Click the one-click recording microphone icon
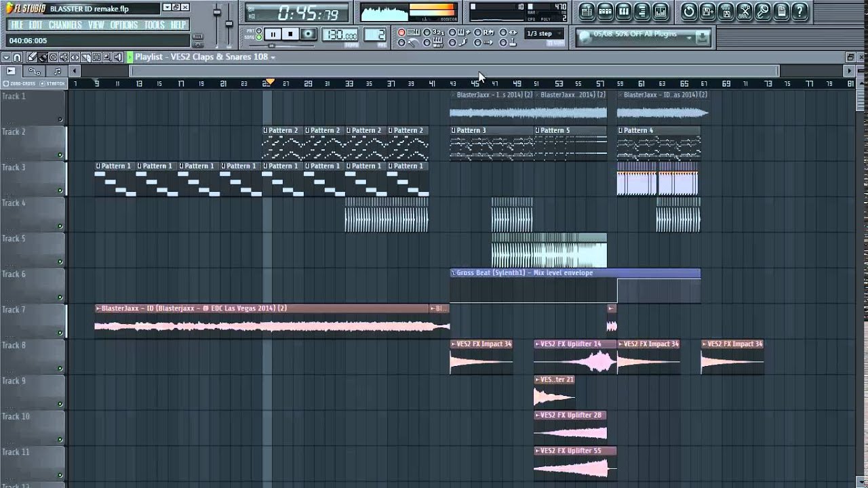The width and height of the screenshot is (868, 488). pos(762,11)
